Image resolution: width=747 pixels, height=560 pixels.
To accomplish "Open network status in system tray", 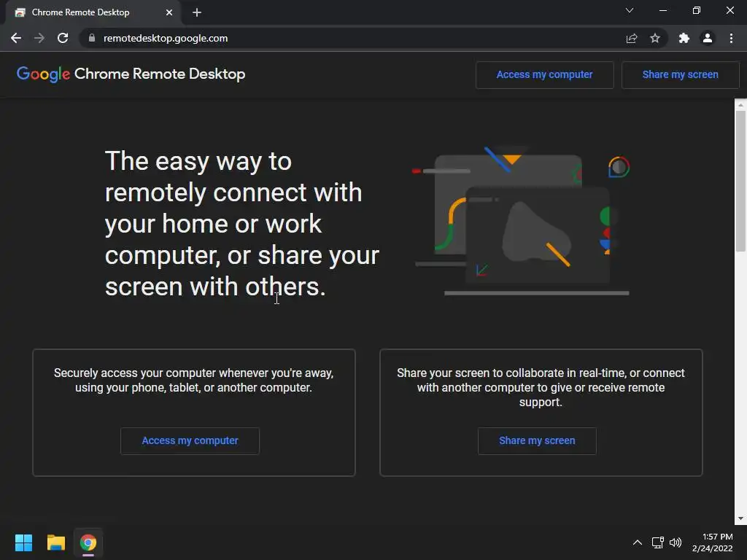I will (x=658, y=542).
